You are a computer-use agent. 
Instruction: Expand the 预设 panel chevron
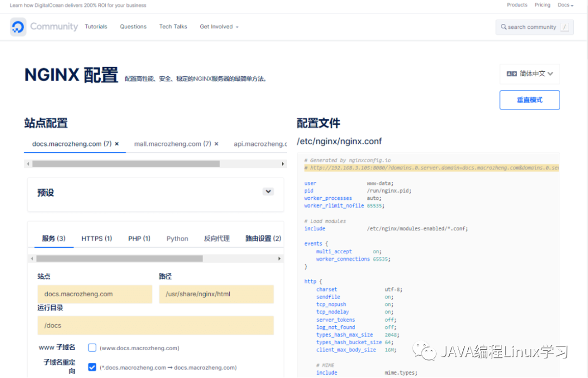click(x=268, y=192)
